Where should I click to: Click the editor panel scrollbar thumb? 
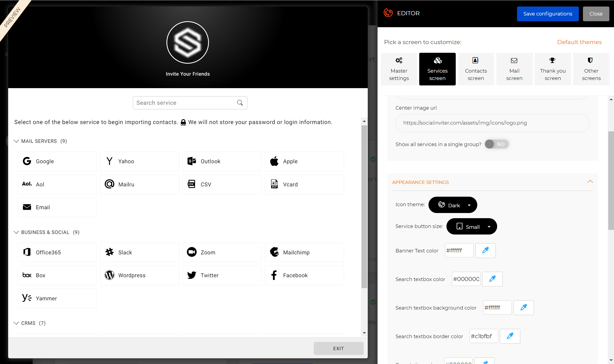tap(611, 181)
